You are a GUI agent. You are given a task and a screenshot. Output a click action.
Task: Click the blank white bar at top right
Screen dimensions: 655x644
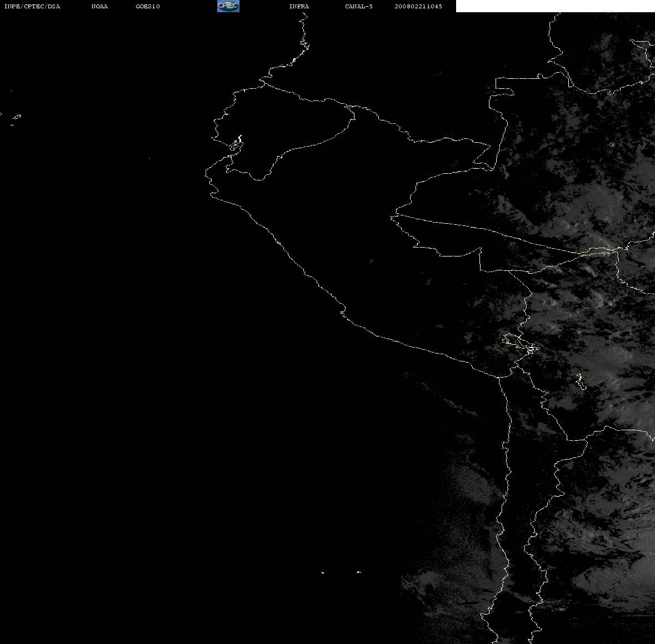tap(555, 6)
